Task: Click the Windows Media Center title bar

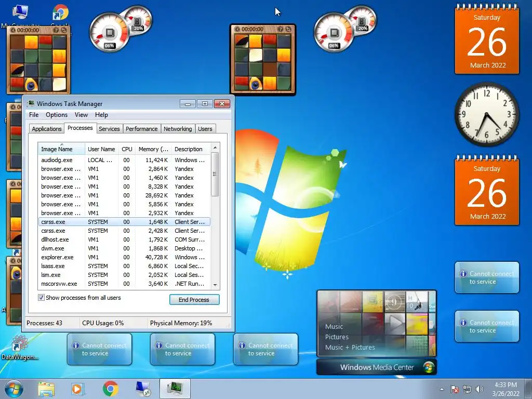Action: point(376,367)
